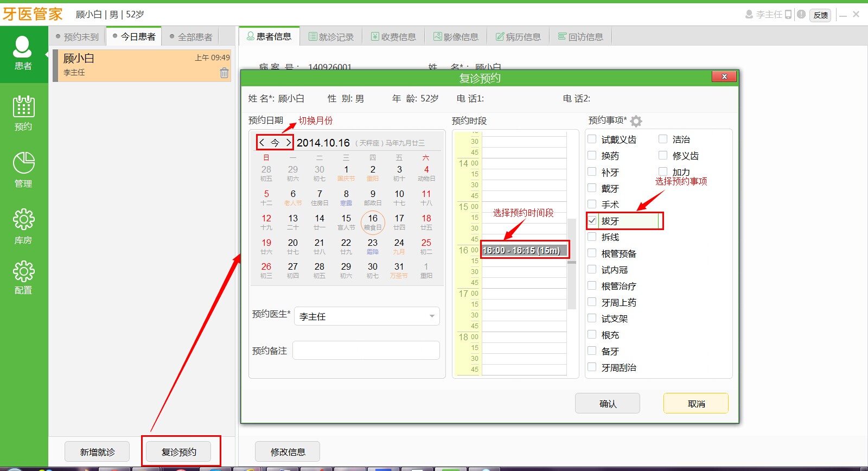The width and height of the screenshot is (868, 471).
Task: Check the 试支架 checkbox
Action: click(x=592, y=319)
